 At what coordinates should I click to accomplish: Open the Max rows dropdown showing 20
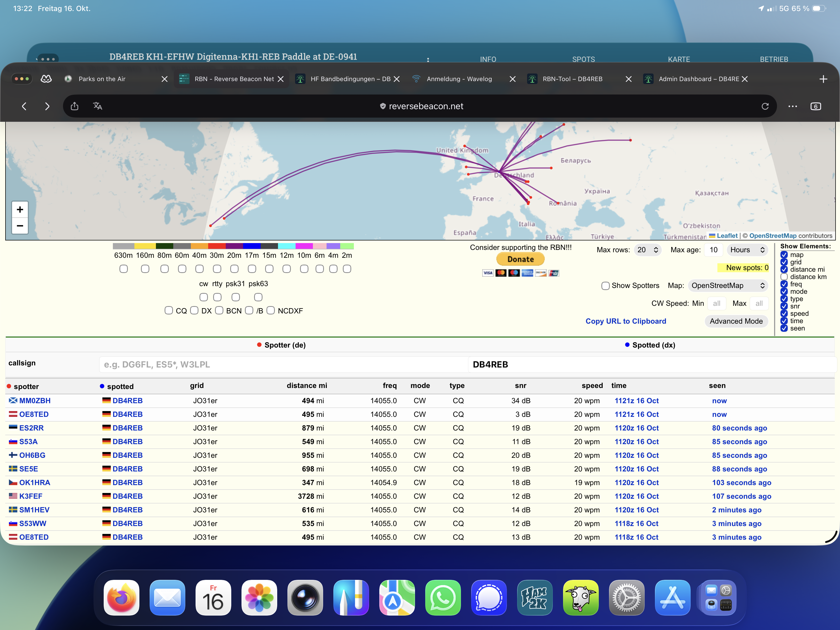coord(648,250)
